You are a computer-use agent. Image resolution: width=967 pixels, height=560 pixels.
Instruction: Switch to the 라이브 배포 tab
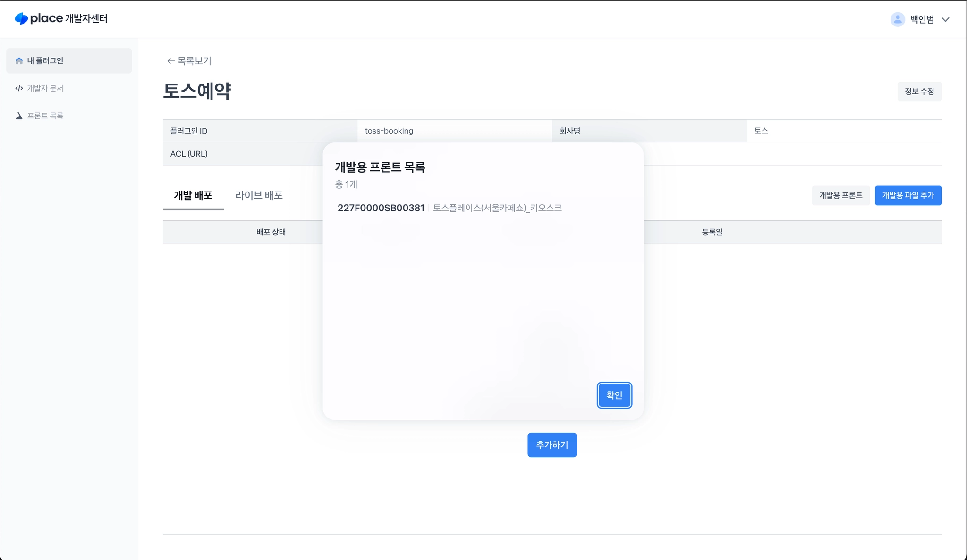point(259,195)
